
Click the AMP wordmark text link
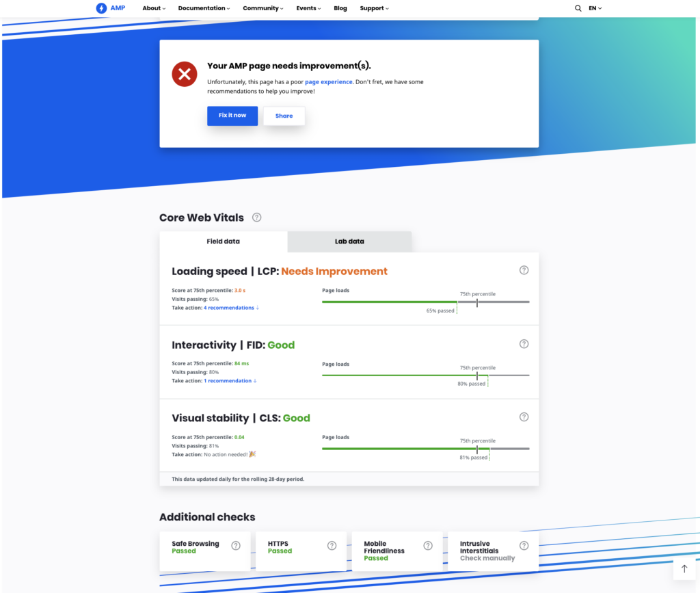118,8
